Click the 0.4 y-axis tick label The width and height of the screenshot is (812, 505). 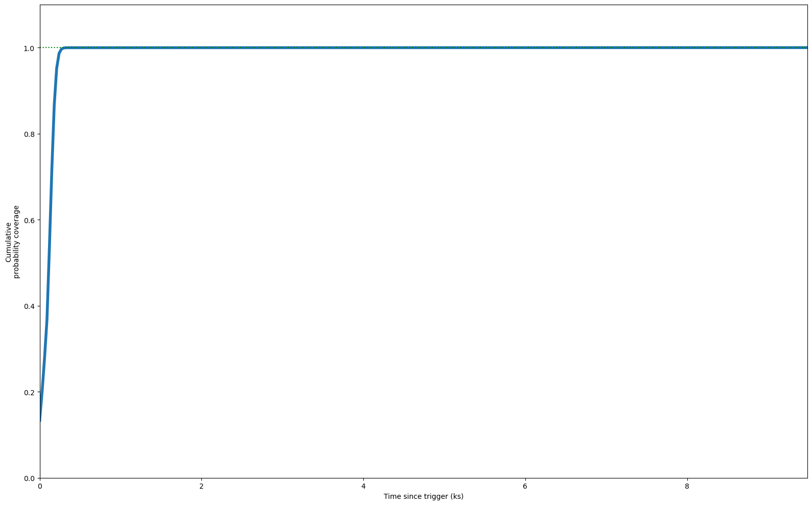pyautogui.click(x=29, y=306)
